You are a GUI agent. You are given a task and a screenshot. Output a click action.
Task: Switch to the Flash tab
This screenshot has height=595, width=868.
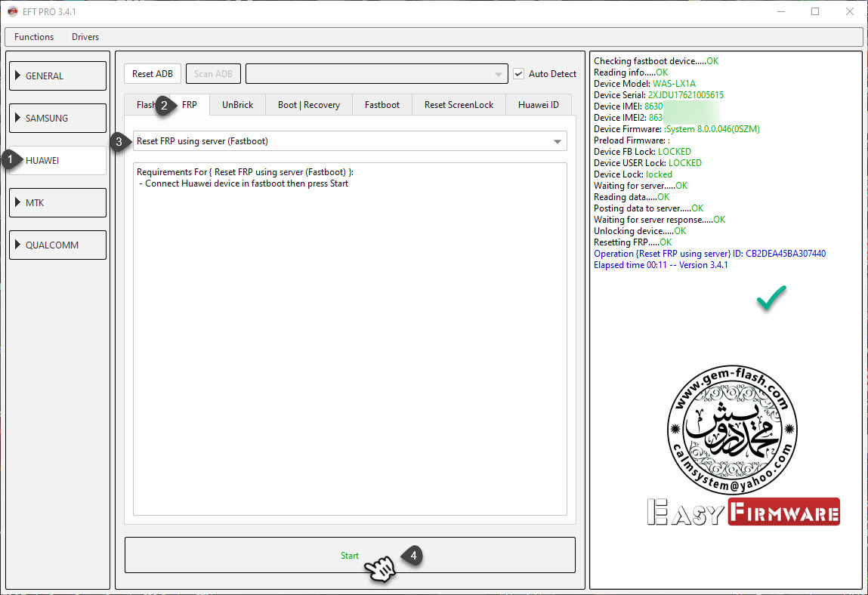[x=145, y=105]
